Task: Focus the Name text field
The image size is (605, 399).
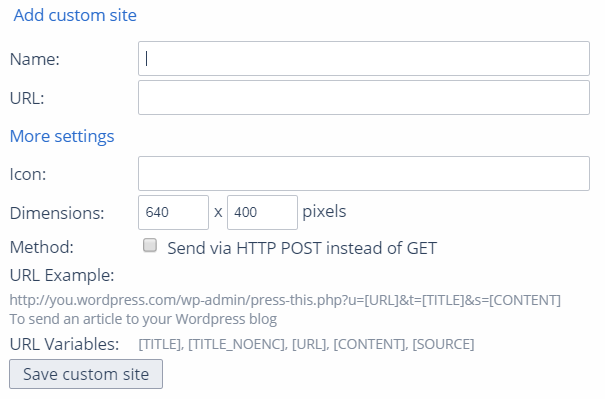Action: click(x=364, y=59)
